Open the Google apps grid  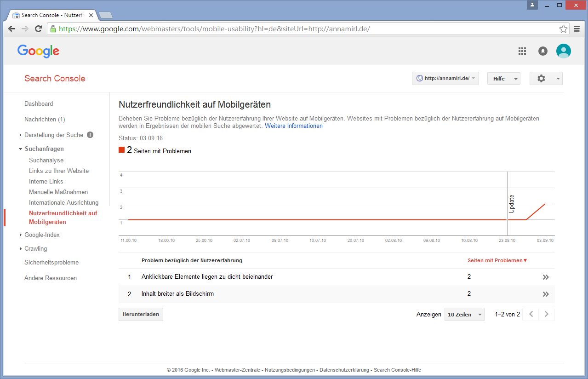click(x=522, y=51)
